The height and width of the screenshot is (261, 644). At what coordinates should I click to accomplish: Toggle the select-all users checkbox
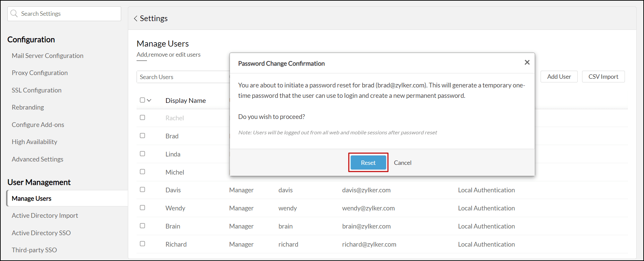pyautogui.click(x=142, y=100)
